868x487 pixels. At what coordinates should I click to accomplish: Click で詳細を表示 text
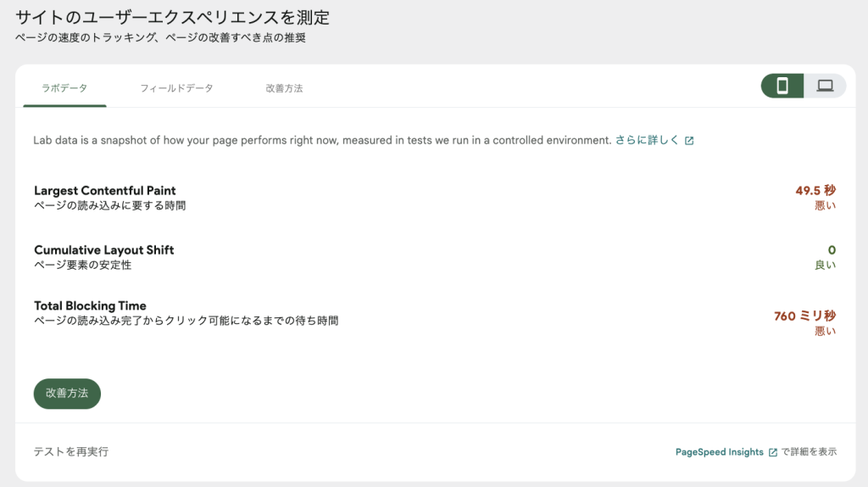click(809, 452)
